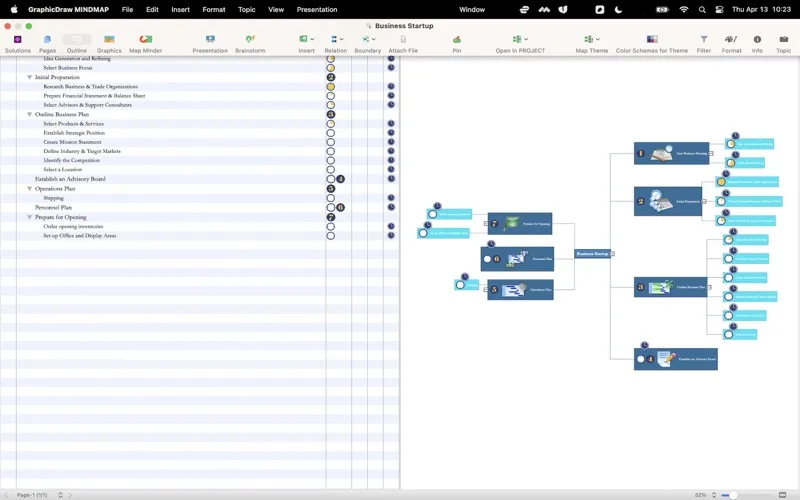
Task: Click clock icon in Personnel Plan row
Action: click(x=391, y=207)
